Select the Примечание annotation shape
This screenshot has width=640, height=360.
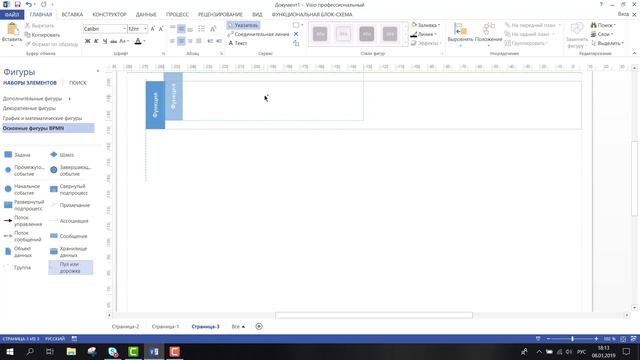(70, 205)
